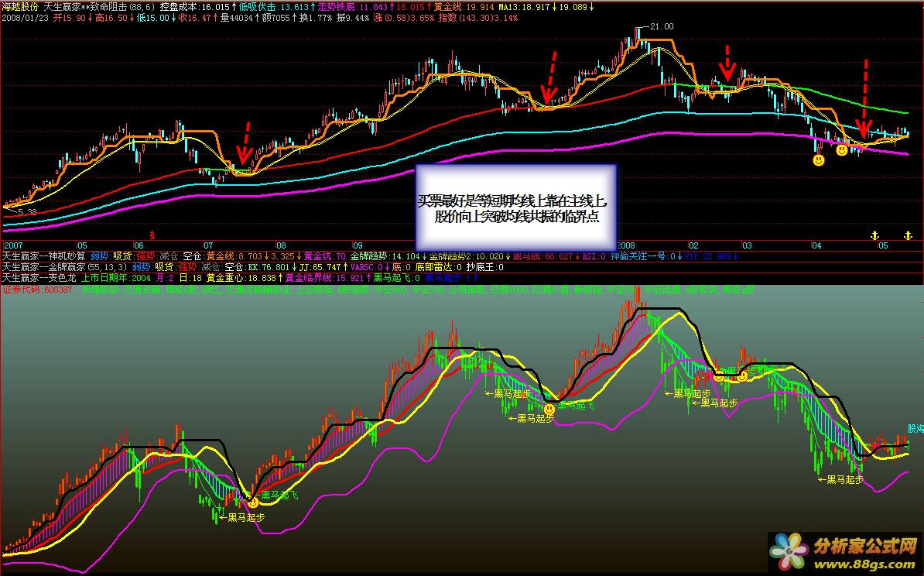
Task: Click the 黄金坑:70 indicator value
Action: (x=325, y=256)
